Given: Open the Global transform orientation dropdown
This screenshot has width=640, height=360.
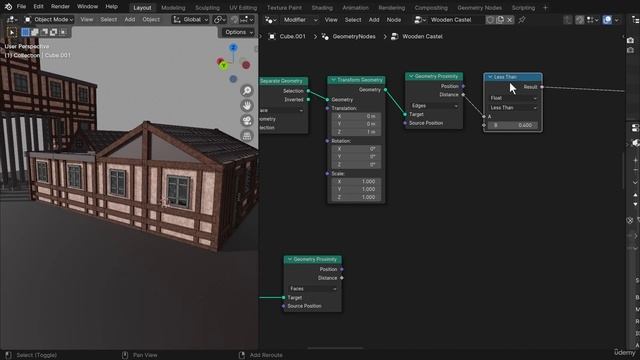Looking at the screenshot, I should pyautogui.click(x=190, y=20).
